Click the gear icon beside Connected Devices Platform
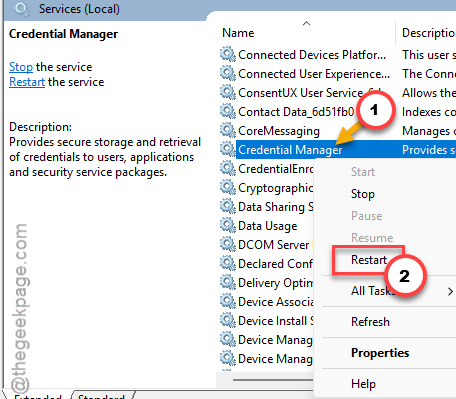This screenshot has width=456, height=399. coord(228,54)
